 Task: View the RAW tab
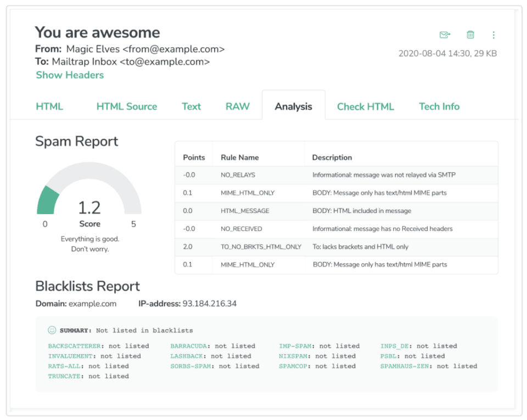click(237, 107)
